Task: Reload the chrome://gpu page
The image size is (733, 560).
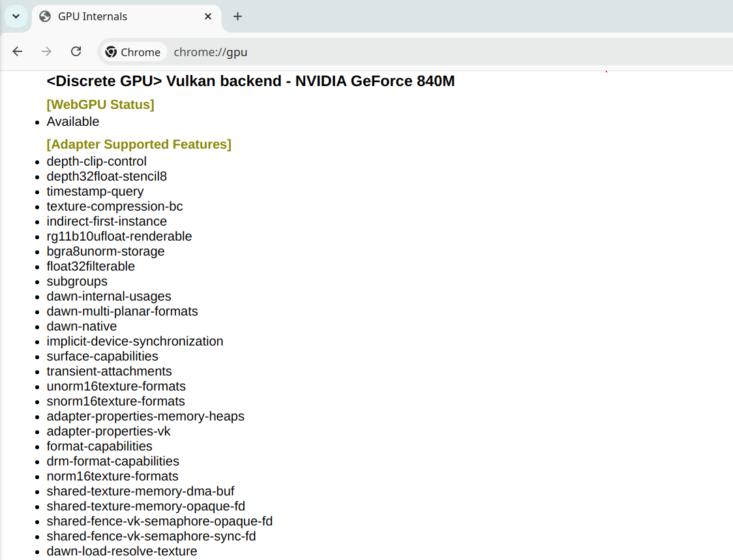Action: (76, 52)
